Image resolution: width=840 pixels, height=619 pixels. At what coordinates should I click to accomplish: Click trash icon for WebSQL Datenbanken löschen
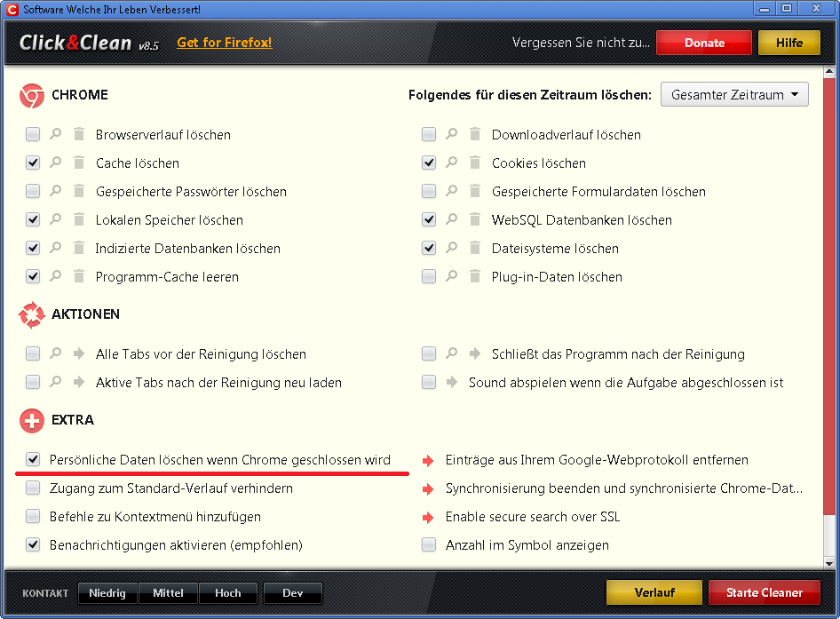(475, 219)
